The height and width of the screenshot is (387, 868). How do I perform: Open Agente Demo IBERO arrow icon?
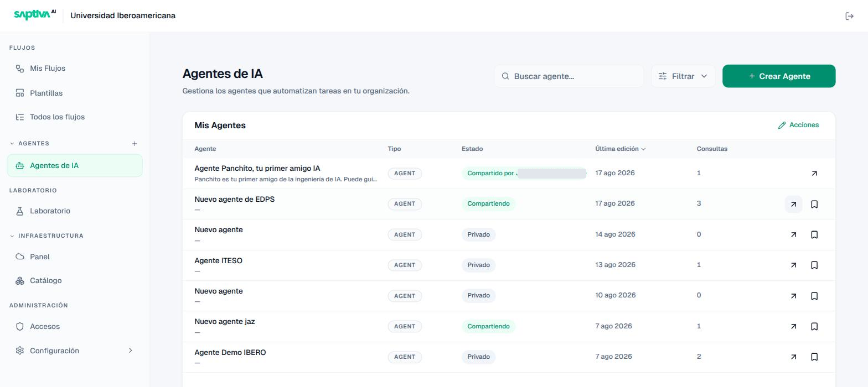click(793, 357)
